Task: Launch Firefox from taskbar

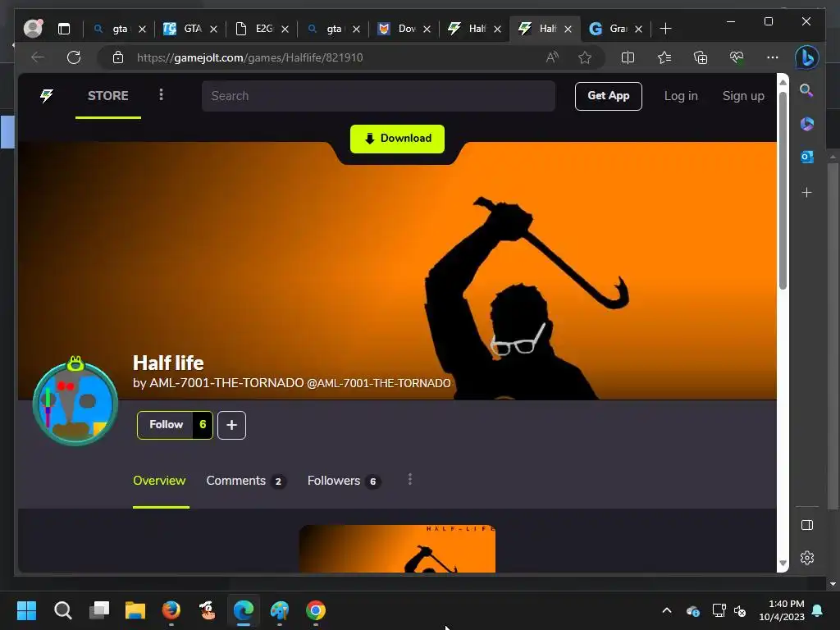Action: (x=171, y=610)
